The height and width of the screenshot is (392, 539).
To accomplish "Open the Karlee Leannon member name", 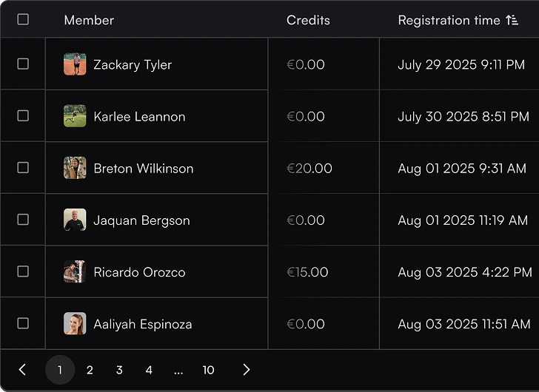I will 139,116.
